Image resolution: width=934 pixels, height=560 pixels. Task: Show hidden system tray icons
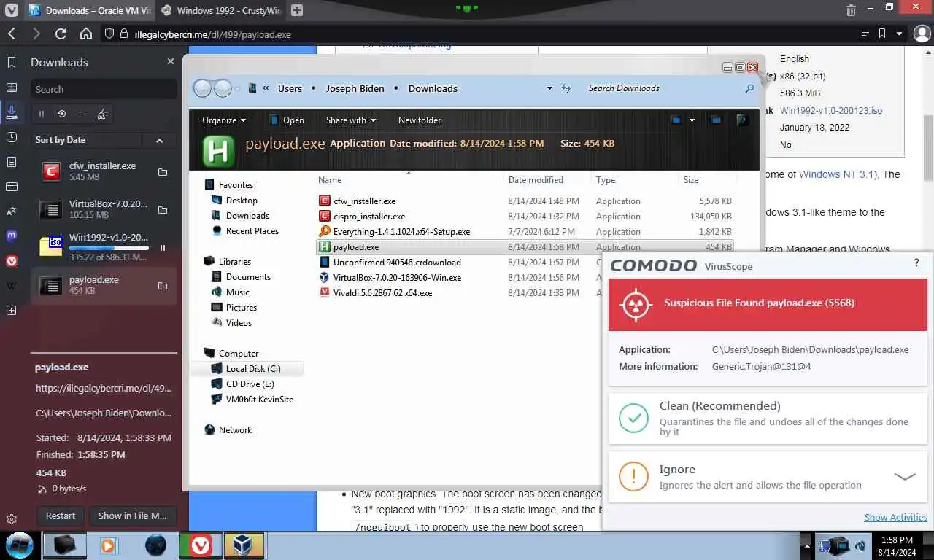pos(806,545)
